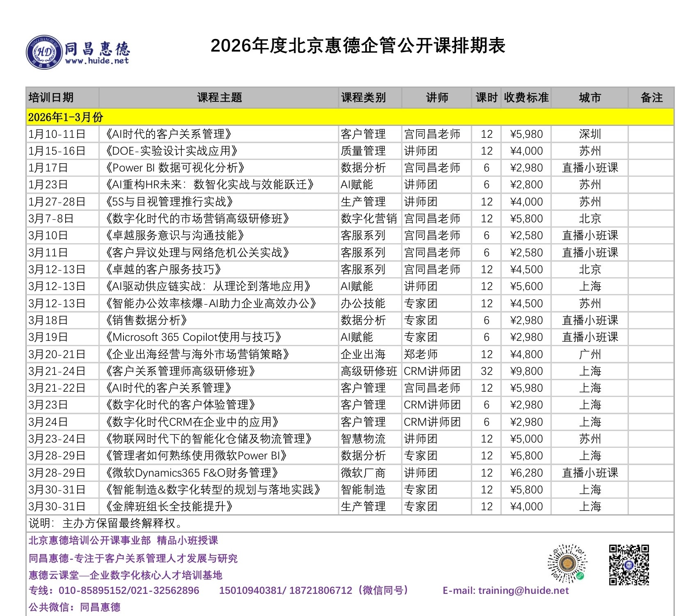Click the ¥9,800 price cell
This screenshot has width=697, height=616.
[526, 371]
